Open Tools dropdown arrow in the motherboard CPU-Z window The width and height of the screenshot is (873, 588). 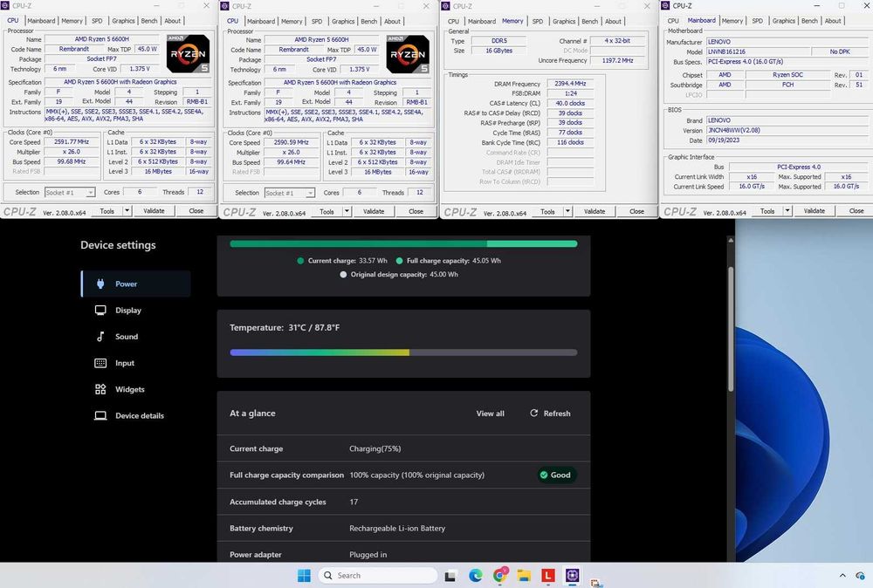click(x=787, y=211)
